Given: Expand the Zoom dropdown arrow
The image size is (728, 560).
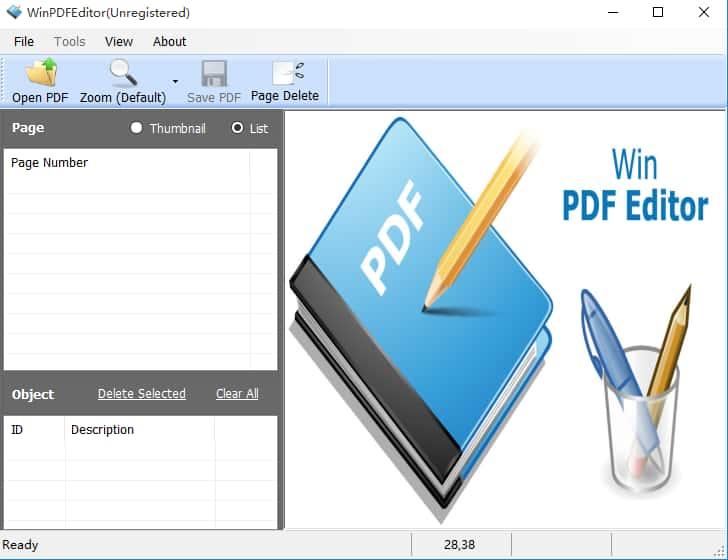Looking at the screenshot, I should [x=175, y=82].
